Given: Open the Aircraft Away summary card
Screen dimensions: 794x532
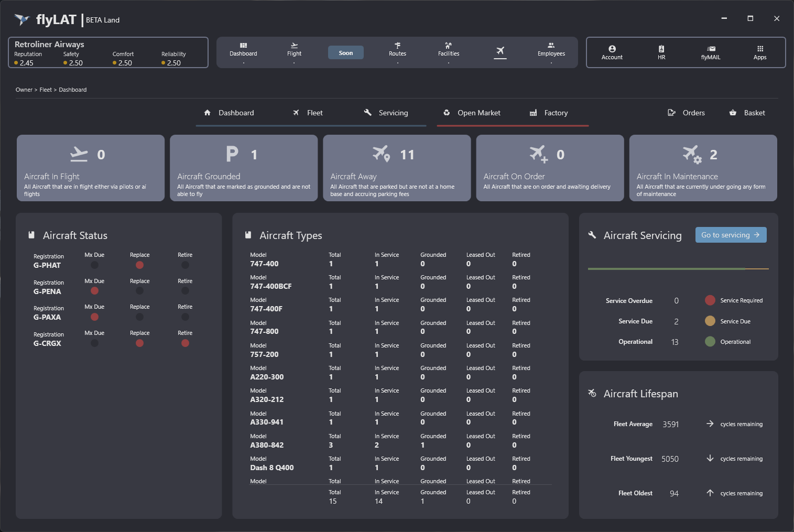Looking at the screenshot, I should click(x=397, y=168).
